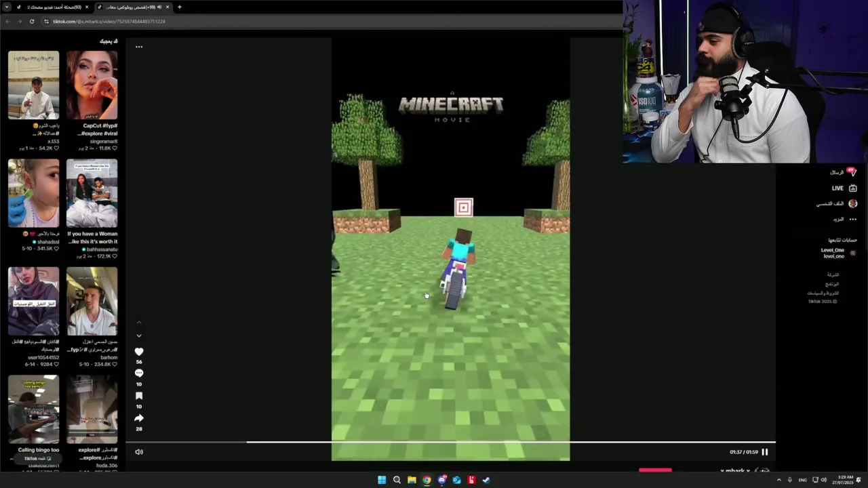Open the huda.306 explore video thumbnail
This screenshot has width=868, height=488.
pyautogui.click(x=92, y=409)
